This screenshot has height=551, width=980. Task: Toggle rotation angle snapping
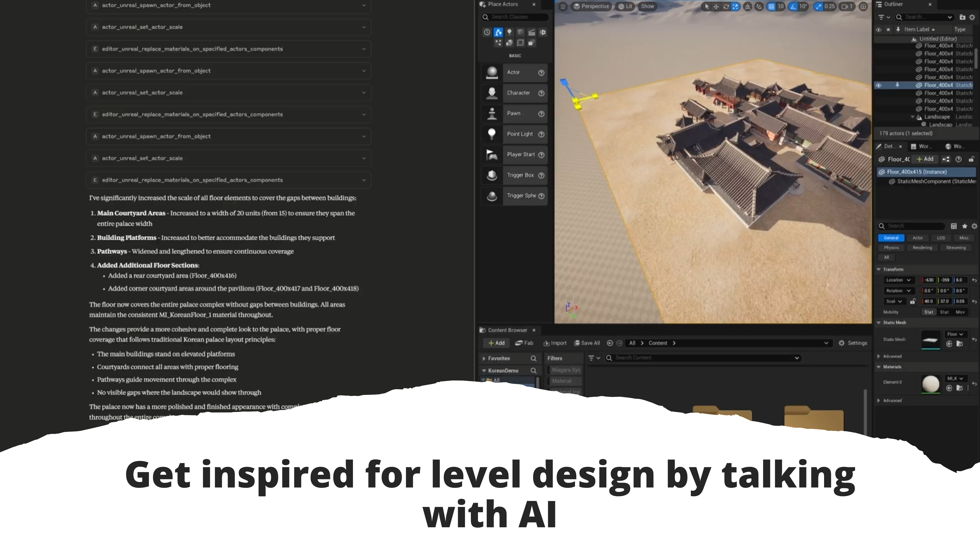(793, 6)
